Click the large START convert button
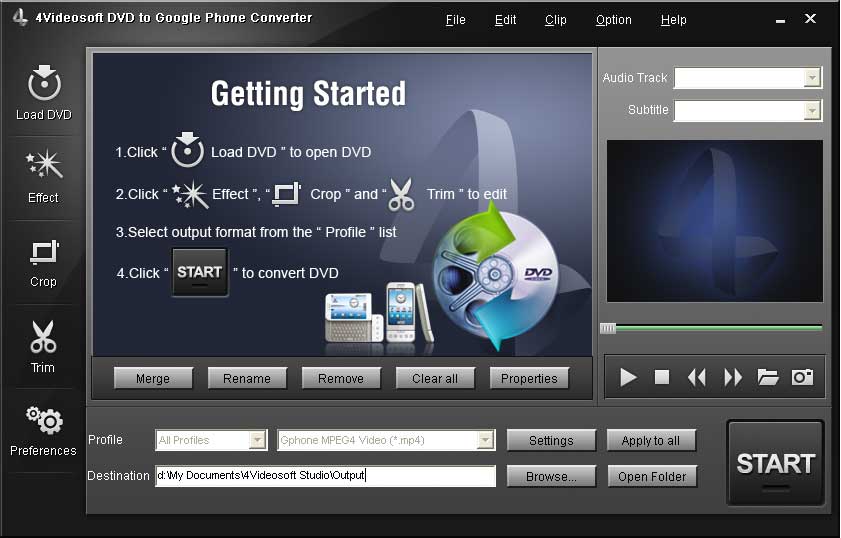Viewport: 841px width, 538px height. coord(775,463)
